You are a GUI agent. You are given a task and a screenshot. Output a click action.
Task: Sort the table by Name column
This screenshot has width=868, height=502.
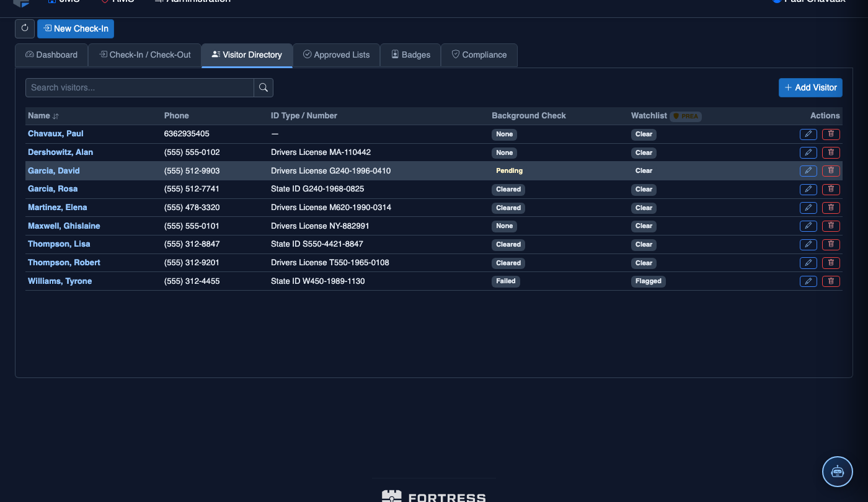point(43,116)
